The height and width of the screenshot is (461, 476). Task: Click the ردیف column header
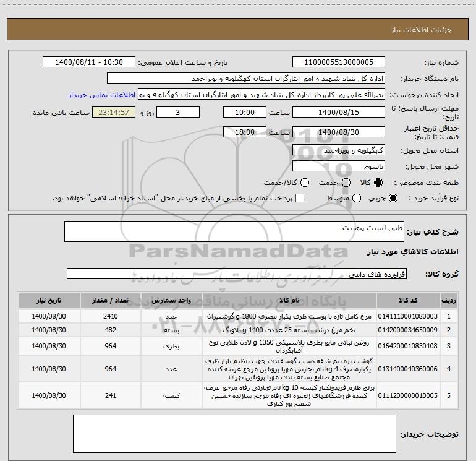pos(449,300)
